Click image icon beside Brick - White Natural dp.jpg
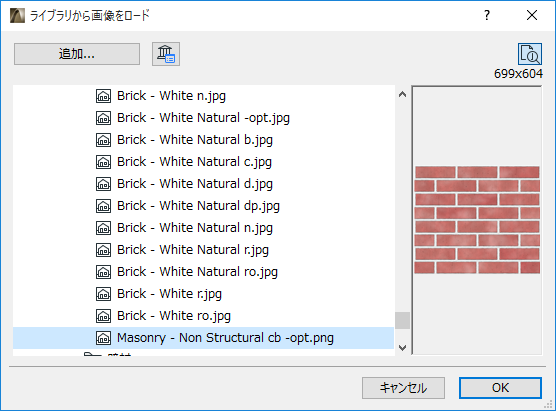556x411 pixels. (x=103, y=206)
